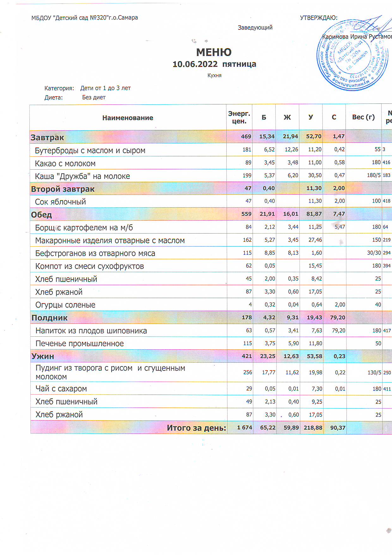Click the "Вес (г)" column header
392x555 pixels.
(363, 117)
